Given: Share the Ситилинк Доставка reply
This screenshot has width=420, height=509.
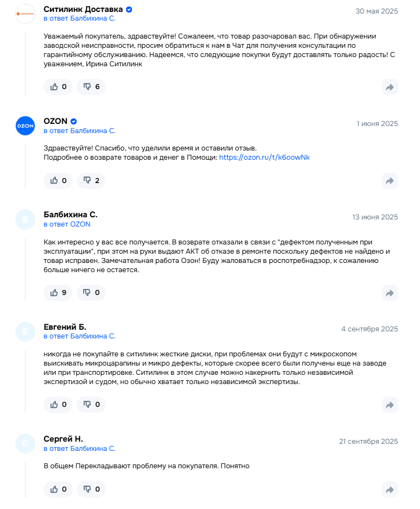Looking at the screenshot, I should [x=390, y=87].
